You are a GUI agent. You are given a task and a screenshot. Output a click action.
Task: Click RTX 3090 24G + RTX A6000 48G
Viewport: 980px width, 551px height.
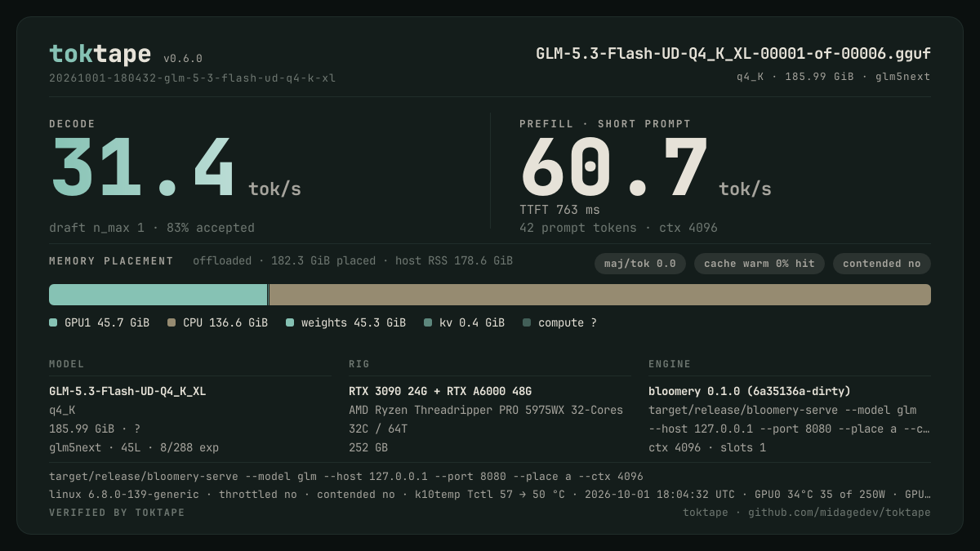[440, 391]
